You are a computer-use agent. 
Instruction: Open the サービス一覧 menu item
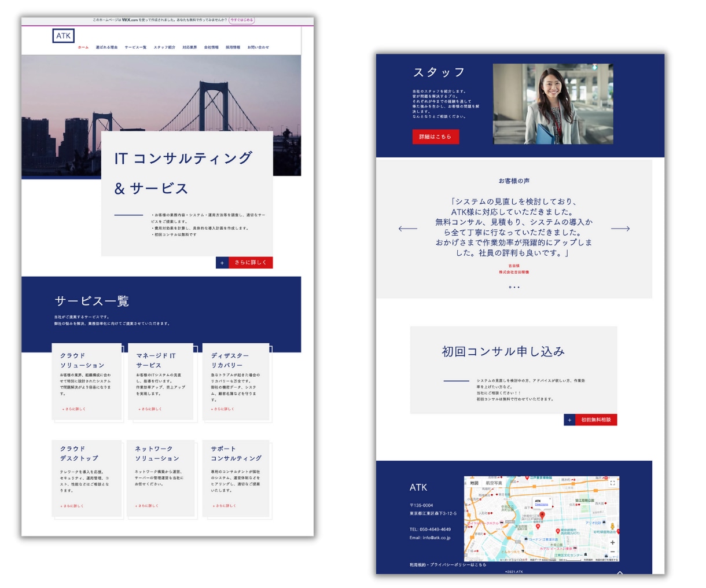pos(135,47)
